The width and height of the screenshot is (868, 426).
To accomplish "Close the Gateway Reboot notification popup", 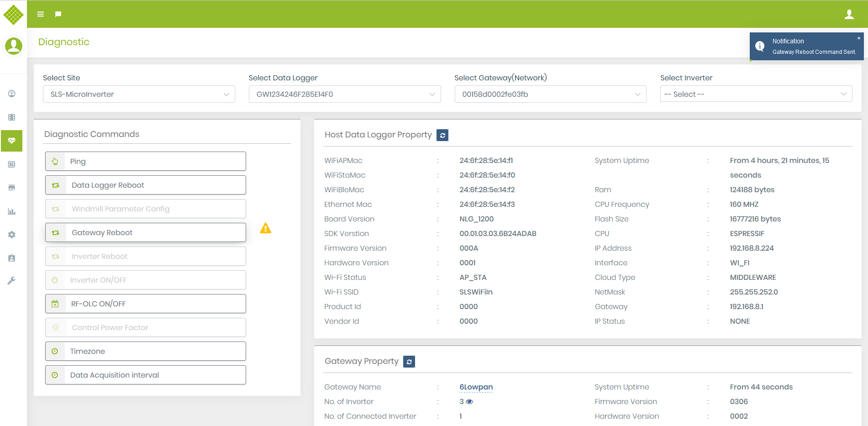I will 858,38.
